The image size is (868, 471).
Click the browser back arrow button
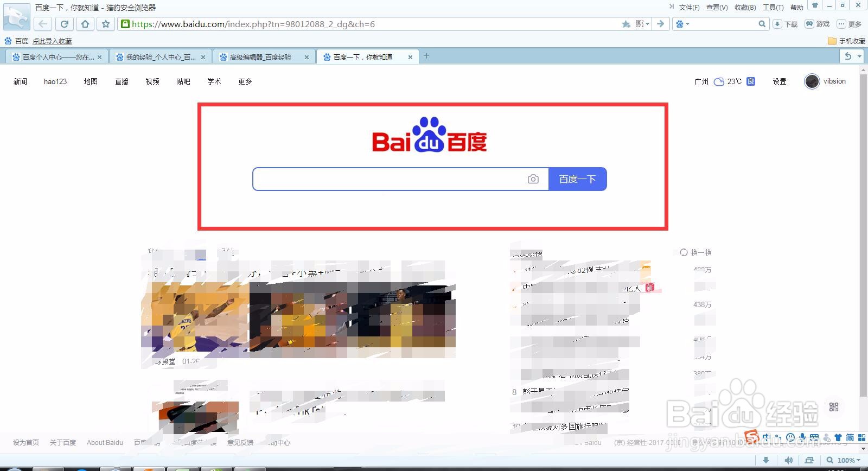tap(43, 24)
